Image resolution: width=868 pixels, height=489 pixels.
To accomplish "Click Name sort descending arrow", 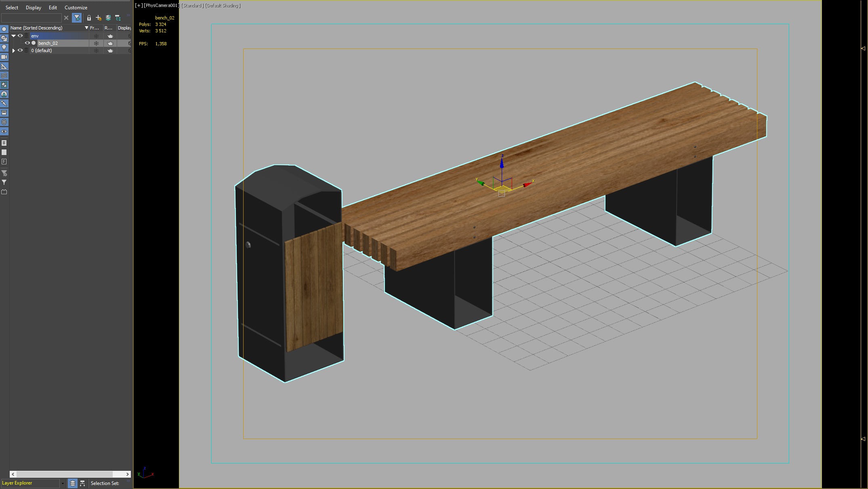I will pyautogui.click(x=86, y=28).
